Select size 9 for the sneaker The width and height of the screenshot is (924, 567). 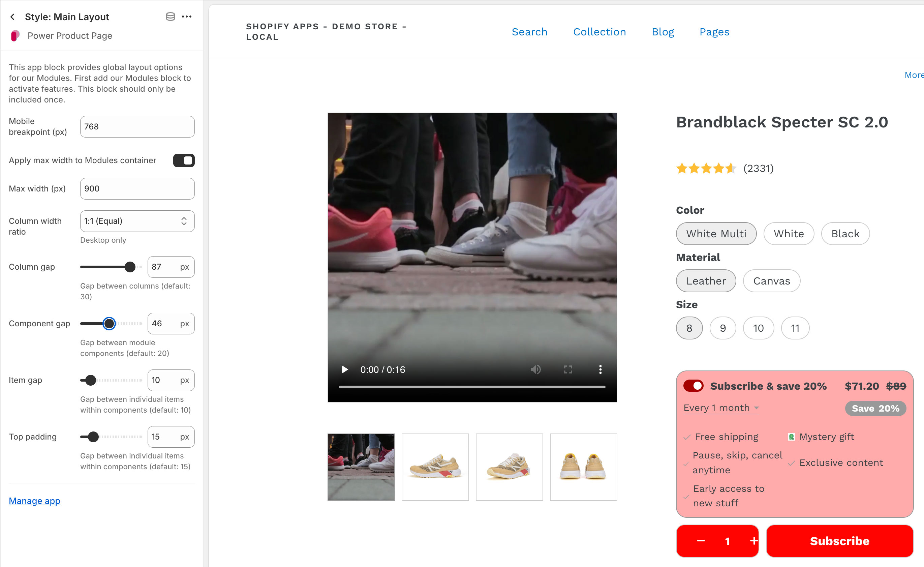point(722,328)
